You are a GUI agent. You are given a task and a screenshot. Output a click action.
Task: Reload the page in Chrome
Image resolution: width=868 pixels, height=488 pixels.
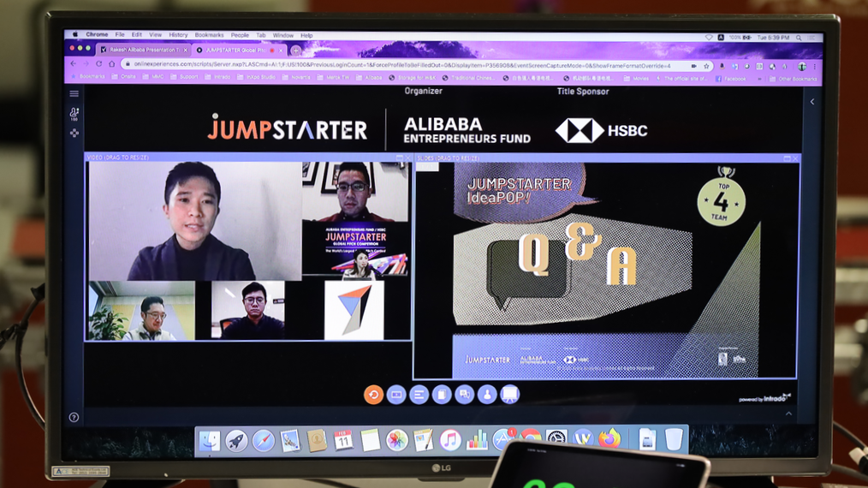(99, 64)
